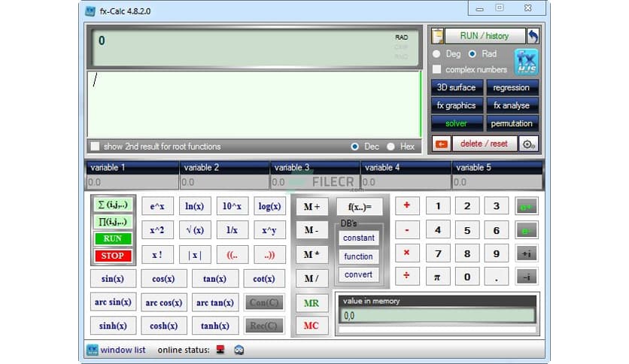The image size is (629, 364).
Task: Click the window list icon
Action: click(93, 350)
